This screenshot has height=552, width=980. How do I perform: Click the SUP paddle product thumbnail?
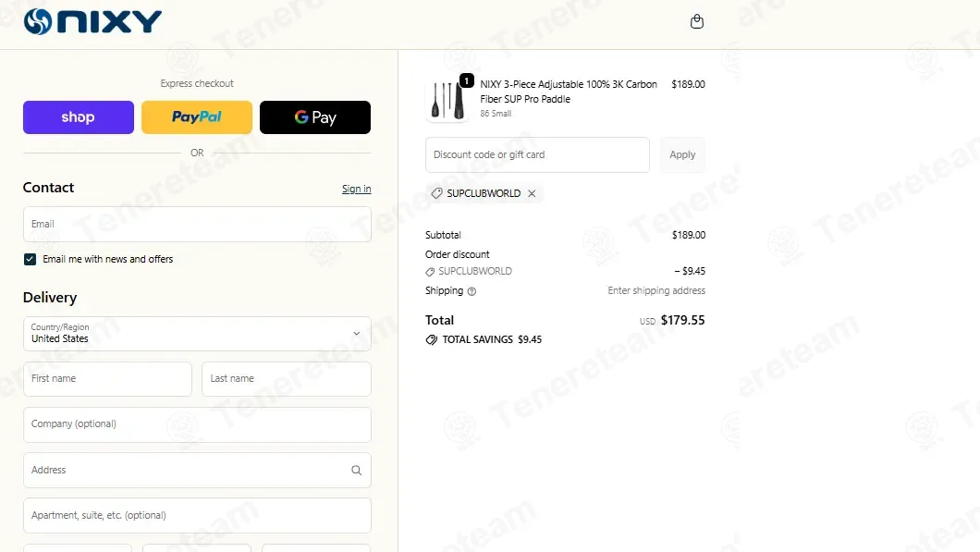click(x=447, y=100)
